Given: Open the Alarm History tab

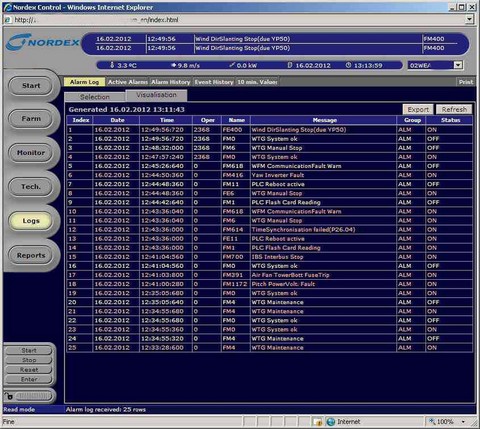Looking at the screenshot, I should point(170,82).
